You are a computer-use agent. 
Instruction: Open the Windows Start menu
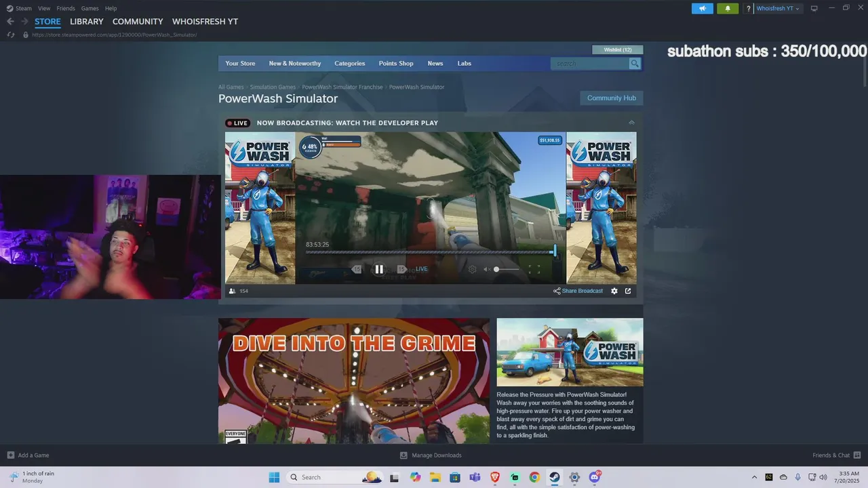point(274,477)
